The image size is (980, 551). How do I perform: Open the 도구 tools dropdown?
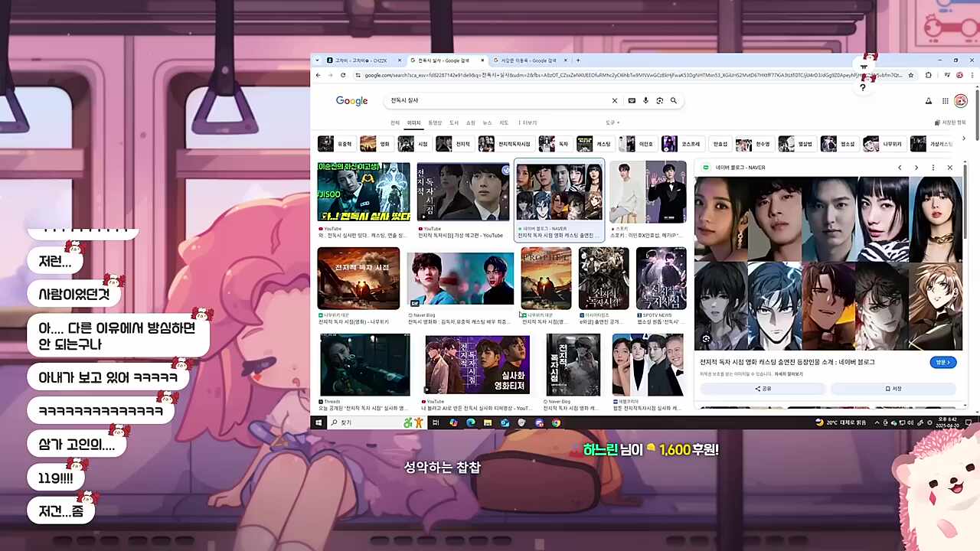[612, 122]
